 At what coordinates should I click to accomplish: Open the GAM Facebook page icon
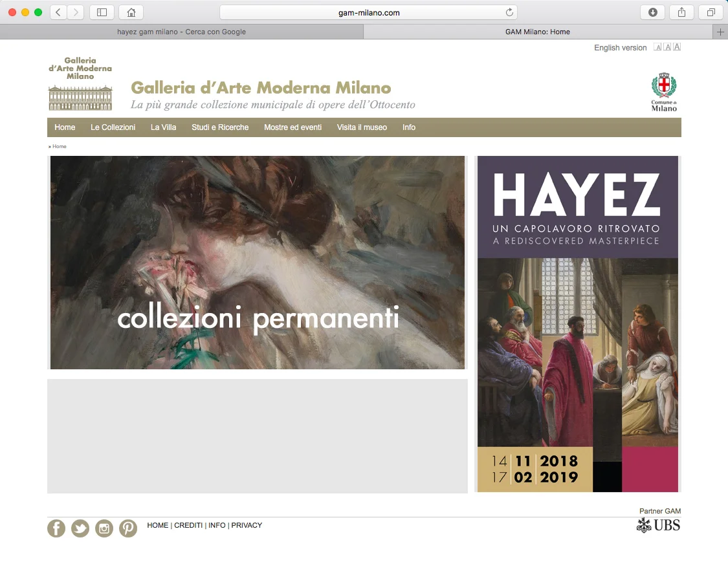[56, 528]
